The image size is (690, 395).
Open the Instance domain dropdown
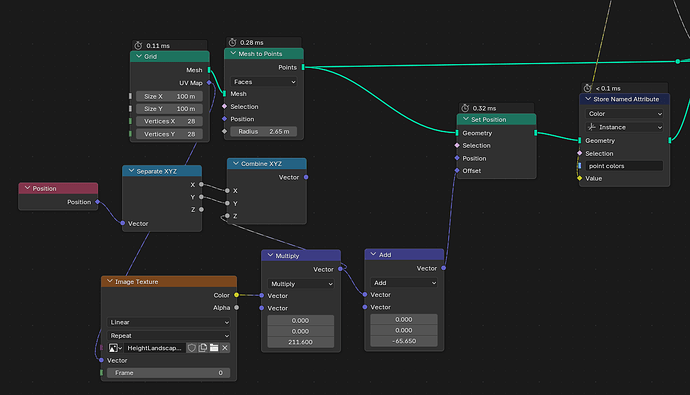[x=624, y=127]
